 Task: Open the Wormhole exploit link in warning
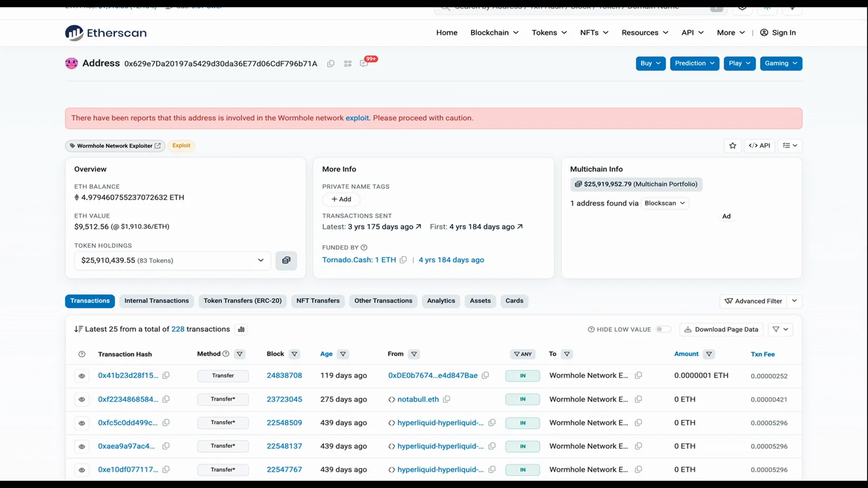[357, 118]
